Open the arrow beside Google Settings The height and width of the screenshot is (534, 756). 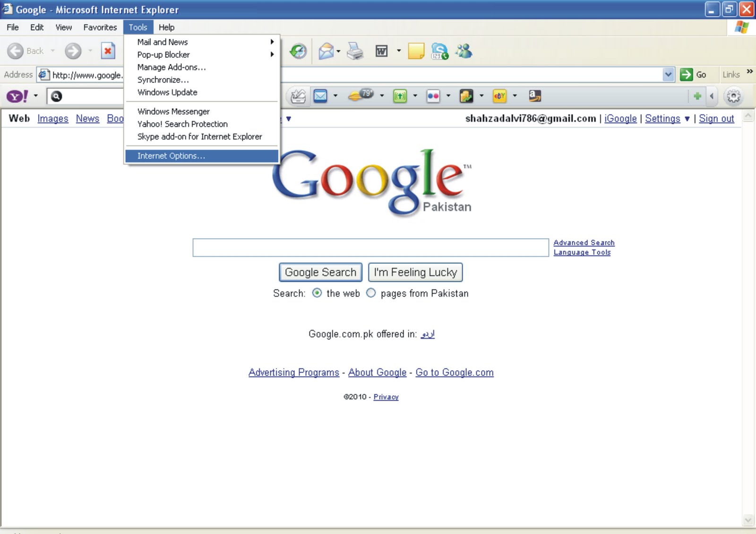pyautogui.click(x=687, y=119)
